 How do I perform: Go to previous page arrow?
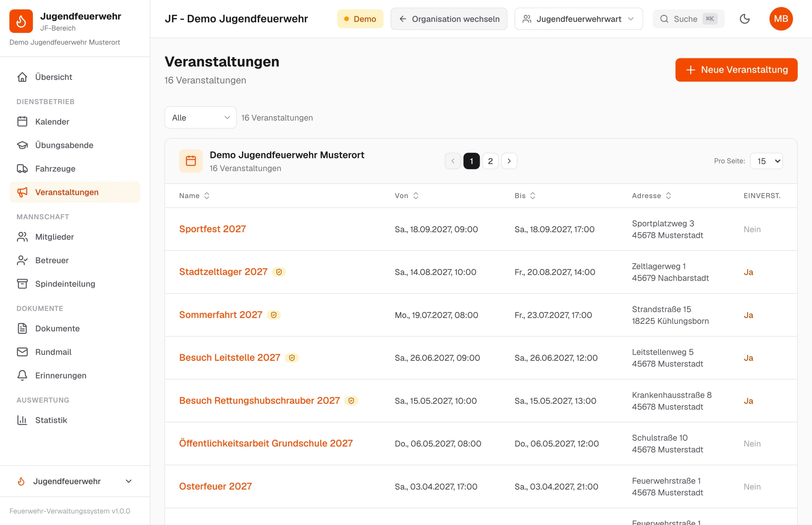click(453, 161)
